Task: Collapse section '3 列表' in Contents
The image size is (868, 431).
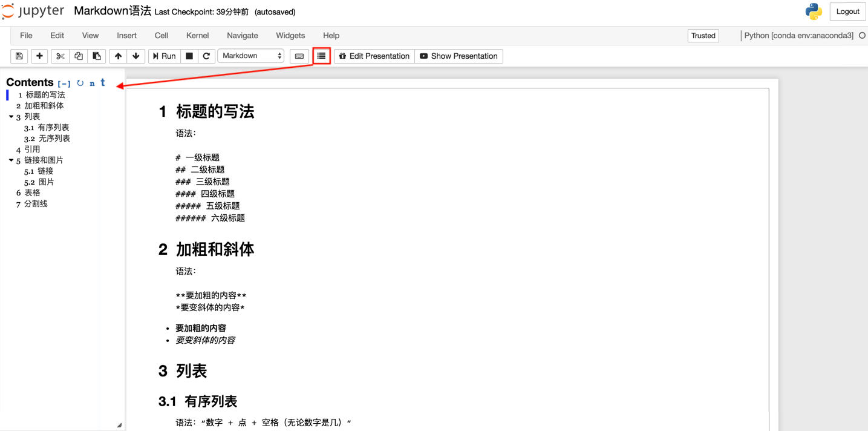Action: (11, 116)
